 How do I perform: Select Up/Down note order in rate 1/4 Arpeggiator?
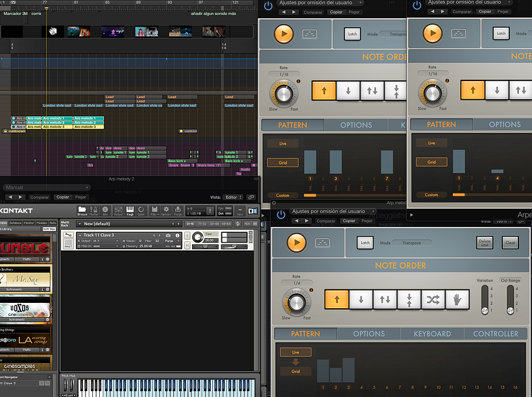pos(385,299)
